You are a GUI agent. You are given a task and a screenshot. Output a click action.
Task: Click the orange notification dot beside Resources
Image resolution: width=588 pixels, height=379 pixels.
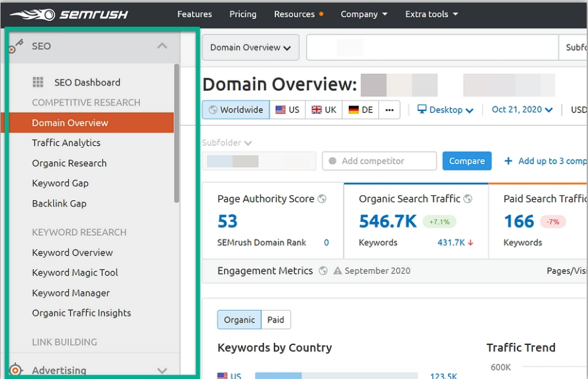pyautogui.click(x=321, y=14)
